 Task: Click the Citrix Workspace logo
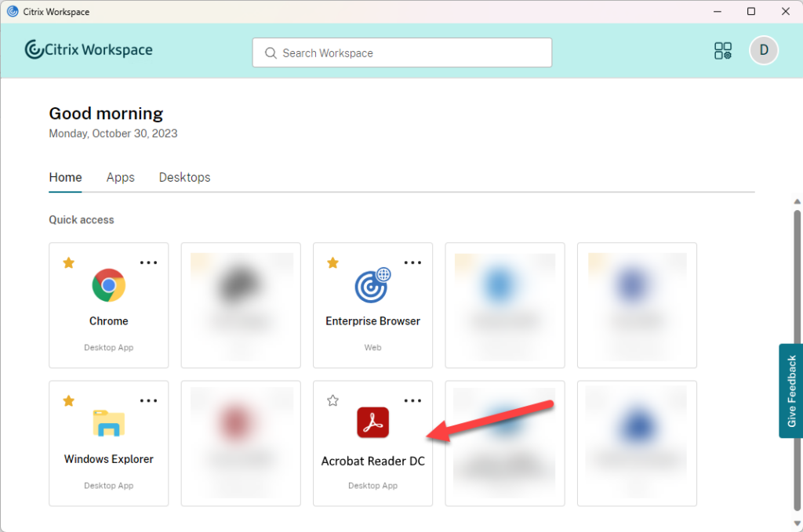(88, 49)
